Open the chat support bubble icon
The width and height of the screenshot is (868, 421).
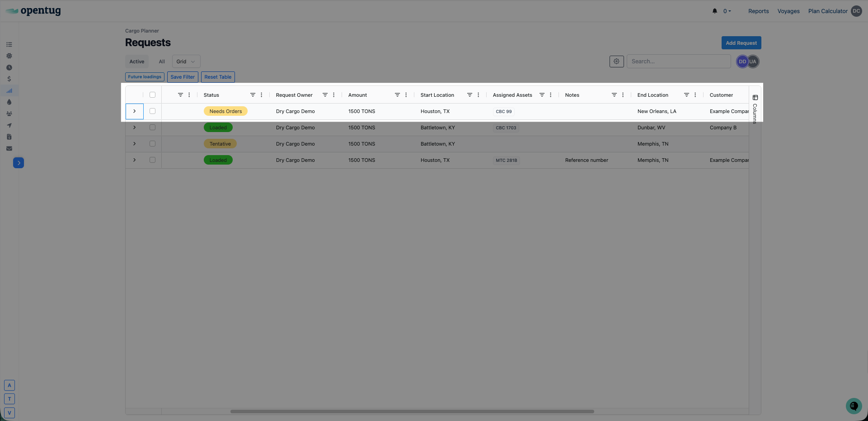tap(854, 406)
